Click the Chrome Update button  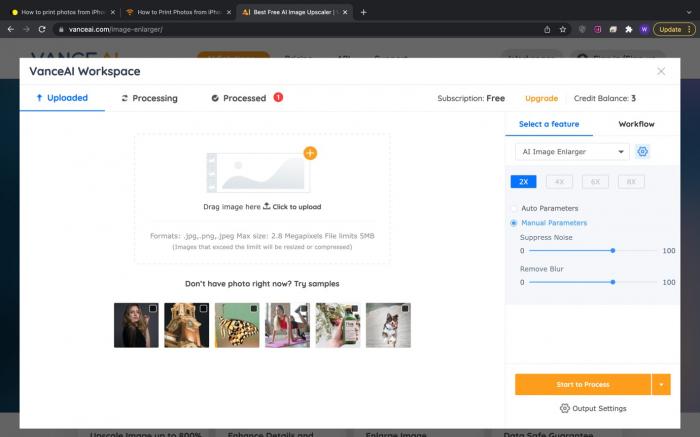point(674,29)
